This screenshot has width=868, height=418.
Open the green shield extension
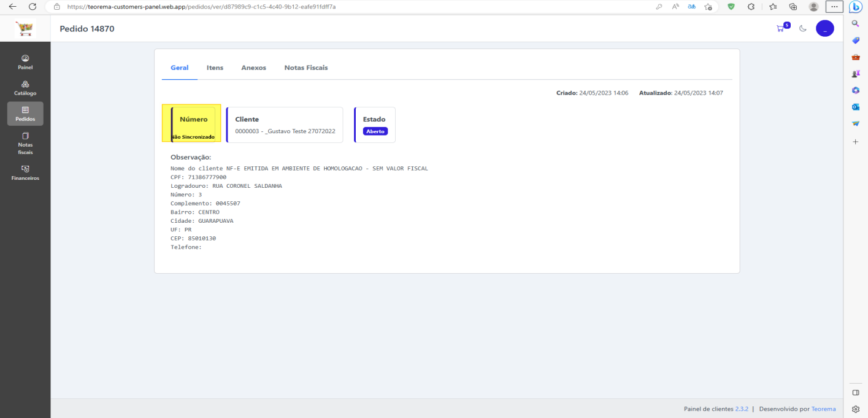click(x=731, y=7)
